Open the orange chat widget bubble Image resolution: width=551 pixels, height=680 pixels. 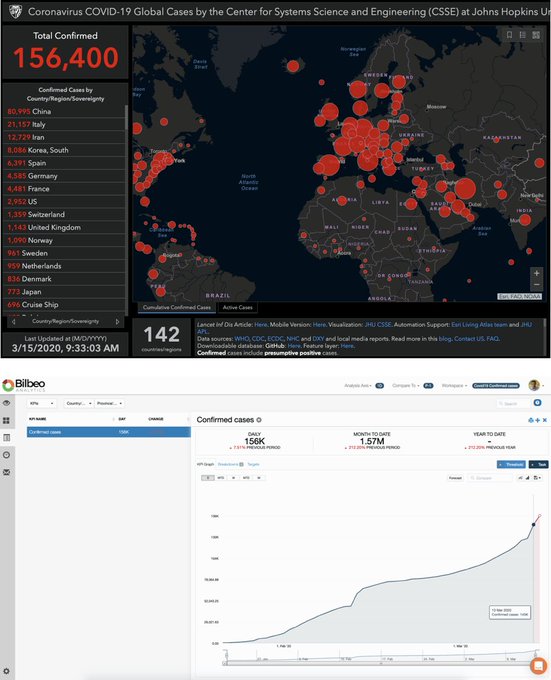tap(538, 666)
